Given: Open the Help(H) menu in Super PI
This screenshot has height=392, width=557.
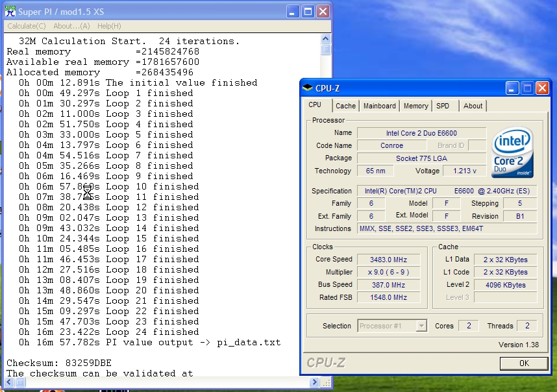Looking at the screenshot, I should pos(109,26).
